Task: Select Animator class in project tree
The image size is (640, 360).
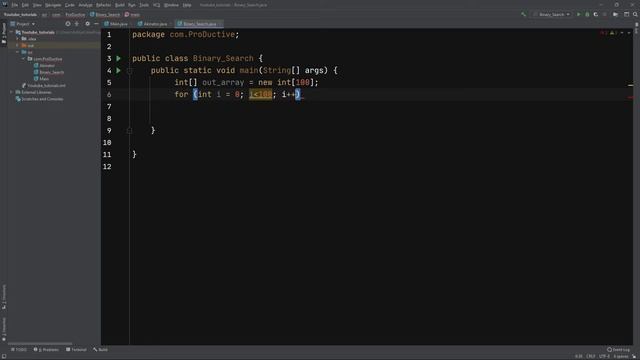Action: tap(44, 65)
